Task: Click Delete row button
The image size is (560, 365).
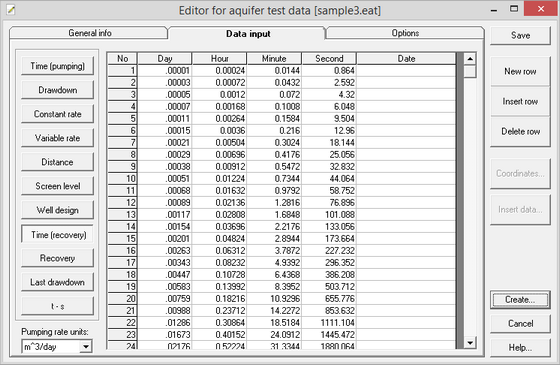Action: click(520, 131)
